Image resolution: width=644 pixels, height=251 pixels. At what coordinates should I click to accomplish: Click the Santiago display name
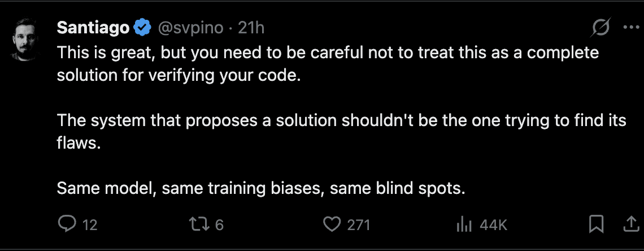coord(94,27)
